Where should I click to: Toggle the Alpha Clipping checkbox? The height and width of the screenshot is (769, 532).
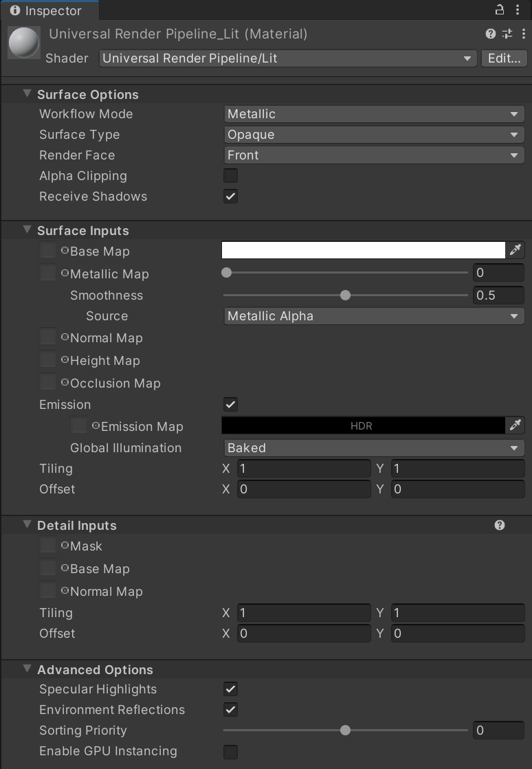(230, 175)
